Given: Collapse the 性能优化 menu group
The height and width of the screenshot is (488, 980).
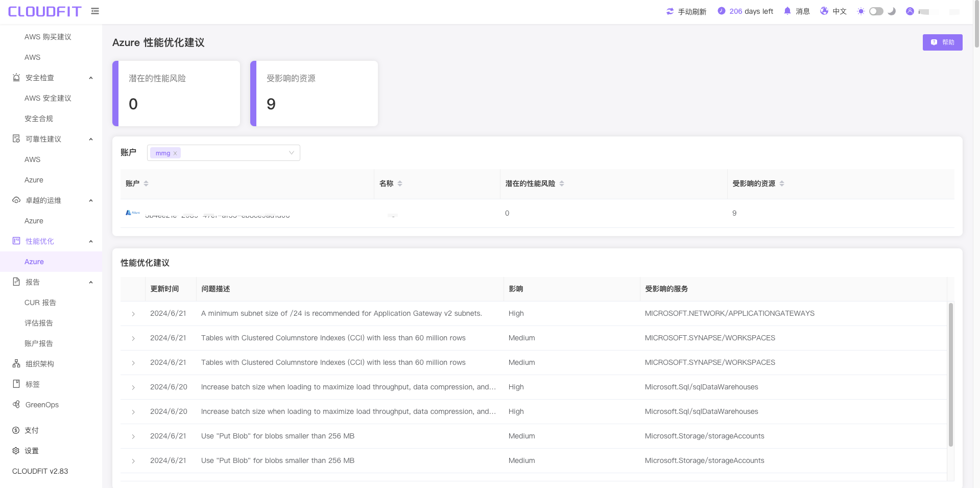Looking at the screenshot, I should (x=91, y=241).
